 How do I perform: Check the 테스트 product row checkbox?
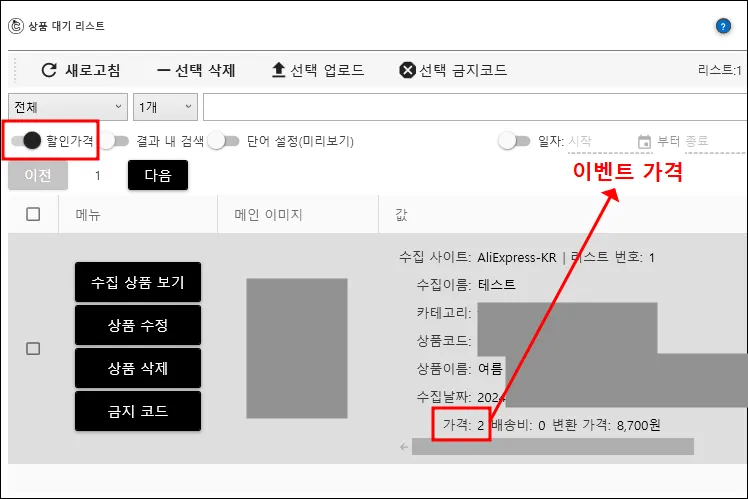click(x=33, y=349)
